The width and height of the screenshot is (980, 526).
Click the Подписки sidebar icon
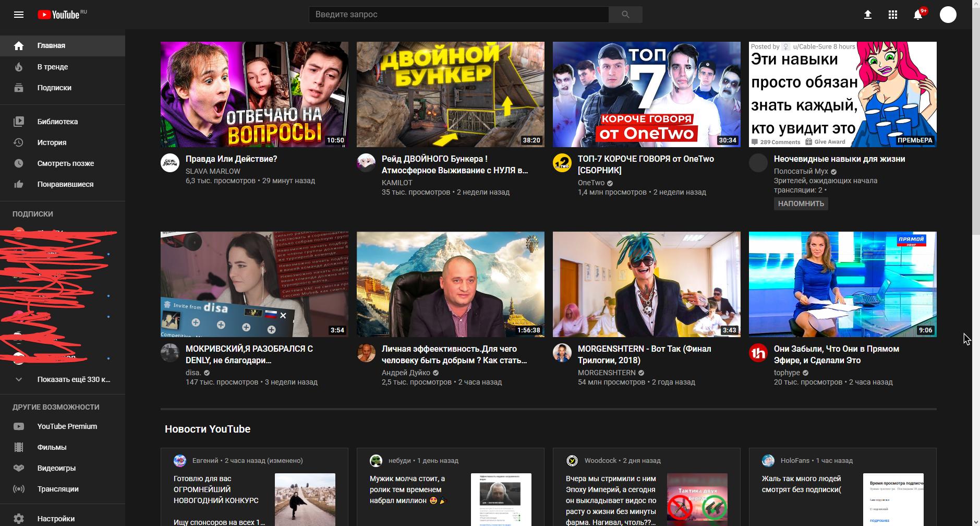point(19,88)
